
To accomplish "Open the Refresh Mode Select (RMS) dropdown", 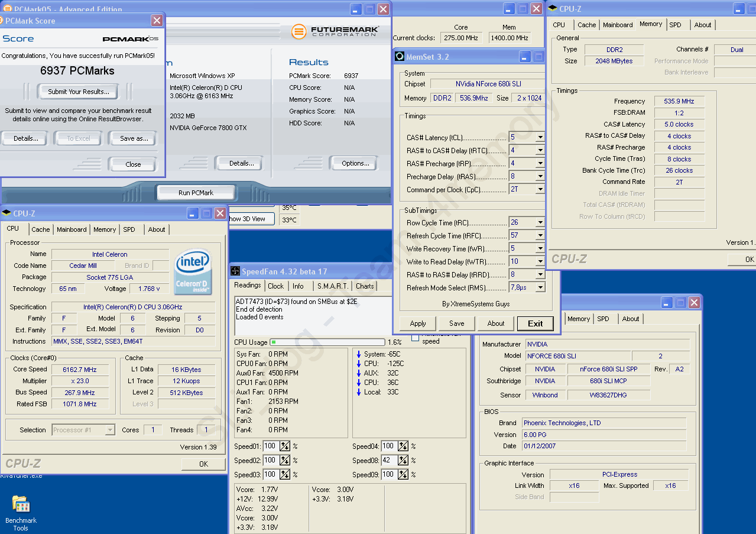I will point(540,287).
